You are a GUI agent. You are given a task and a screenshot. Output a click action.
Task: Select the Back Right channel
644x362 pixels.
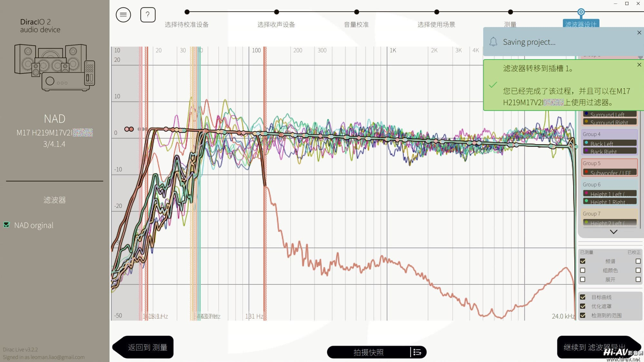click(x=610, y=151)
